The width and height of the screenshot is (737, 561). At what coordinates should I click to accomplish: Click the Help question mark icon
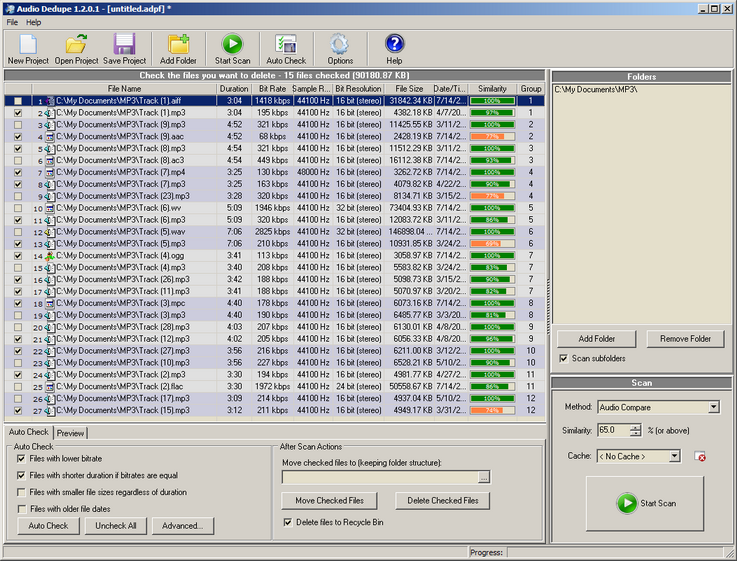pos(394,45)
